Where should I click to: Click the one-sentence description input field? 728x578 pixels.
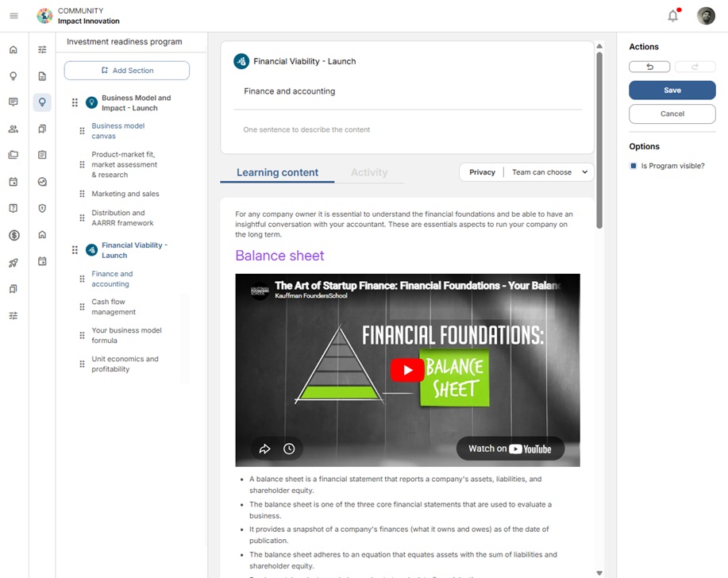408,129
